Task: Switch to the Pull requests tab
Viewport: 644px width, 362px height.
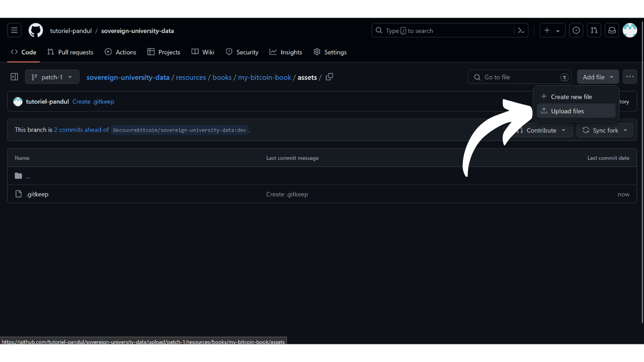Action: (70, 52)
